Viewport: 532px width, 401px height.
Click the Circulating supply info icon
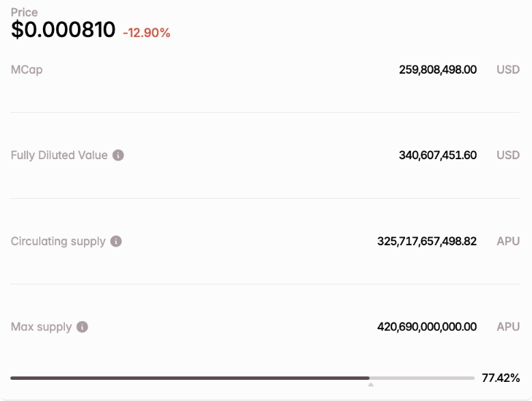[x=116, y=241]
